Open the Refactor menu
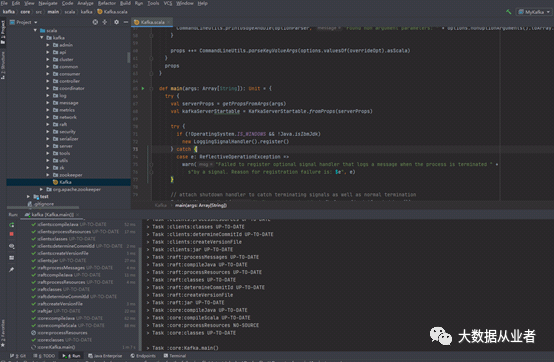554x362 pixels. pyautogui.click(x=107, y=3)
